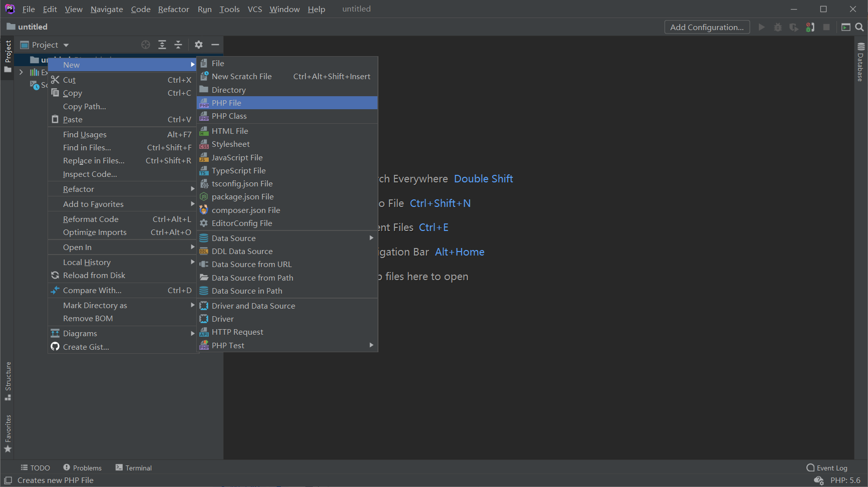The image size is (868, 487).
Task: Click the Debug bug icon in toolbar
Action: 778,27
